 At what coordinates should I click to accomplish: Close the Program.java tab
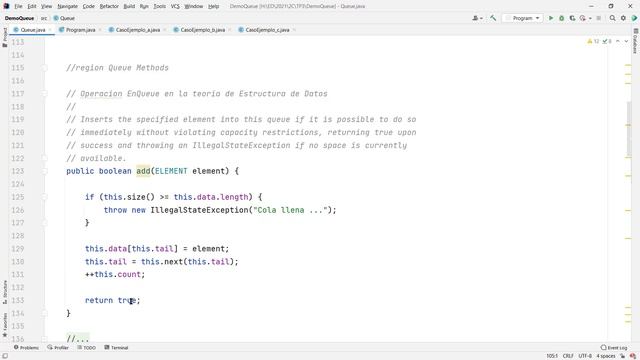coord(100,30)
